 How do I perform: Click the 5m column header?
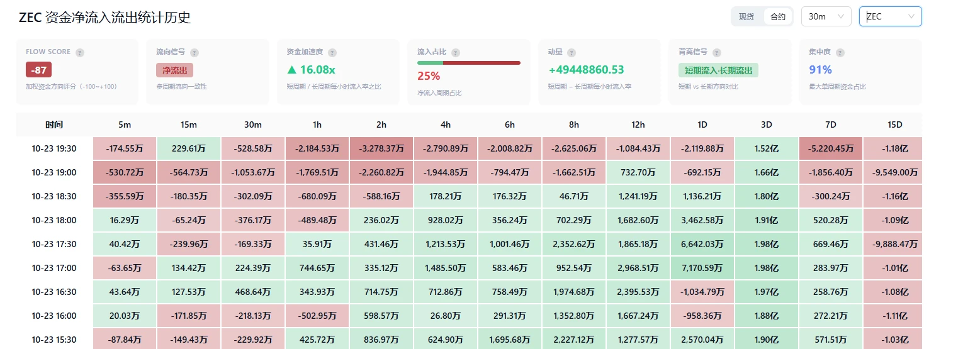(x=125, y=125)
